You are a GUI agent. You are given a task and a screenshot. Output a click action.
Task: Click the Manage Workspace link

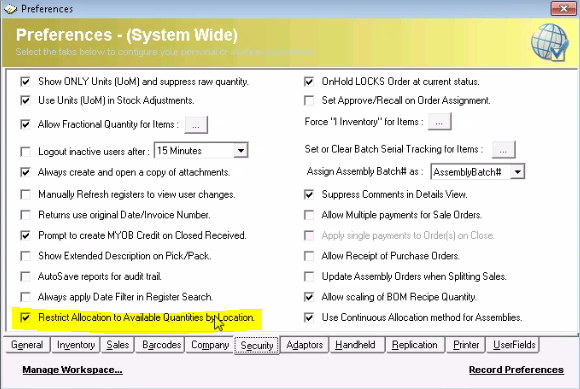[x=72, y=370]
